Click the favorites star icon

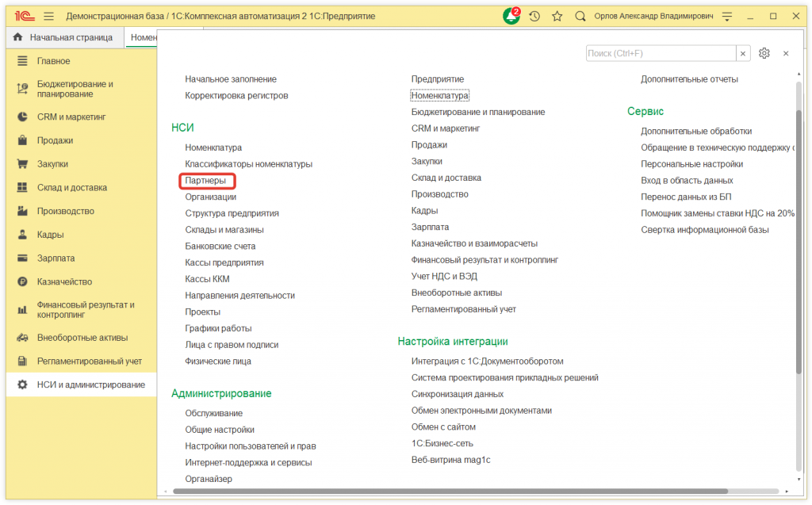click(x=557, y=16)
